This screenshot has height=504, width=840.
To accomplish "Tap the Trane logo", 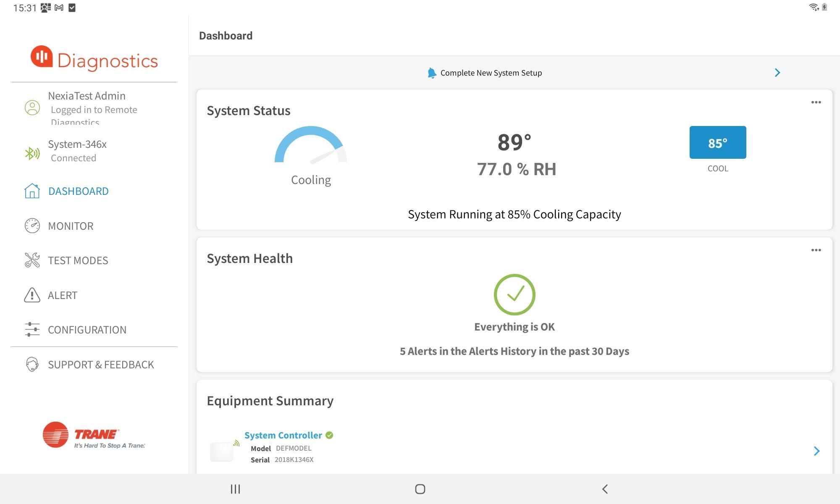I will coord(94,435).
